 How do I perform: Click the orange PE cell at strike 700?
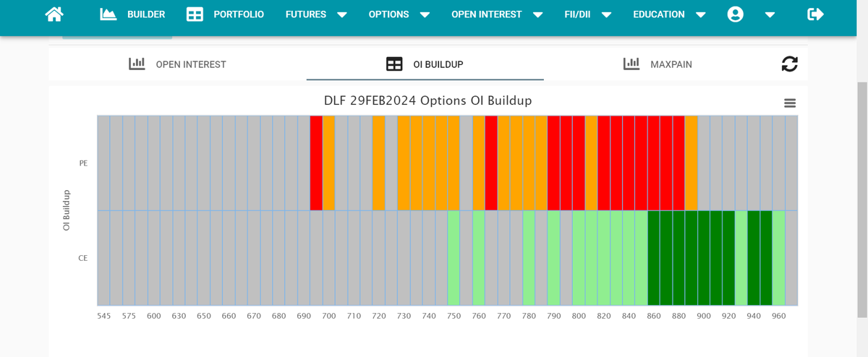point(329,163)
